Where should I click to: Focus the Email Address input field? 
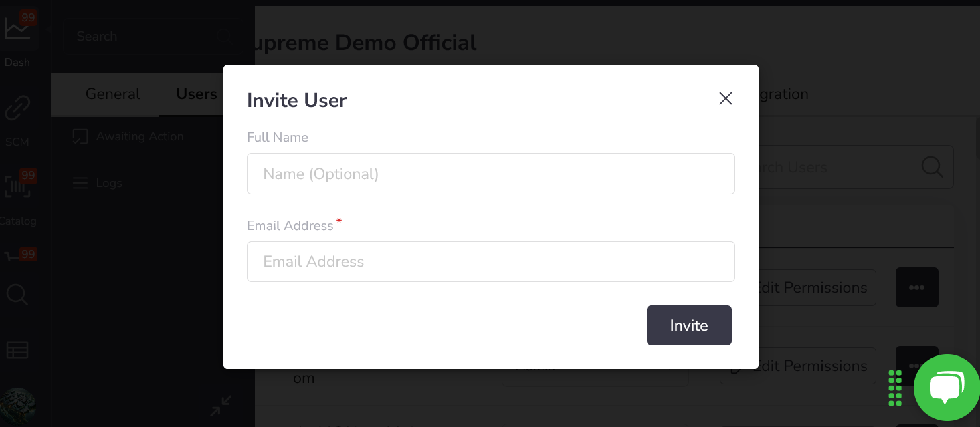491,261
